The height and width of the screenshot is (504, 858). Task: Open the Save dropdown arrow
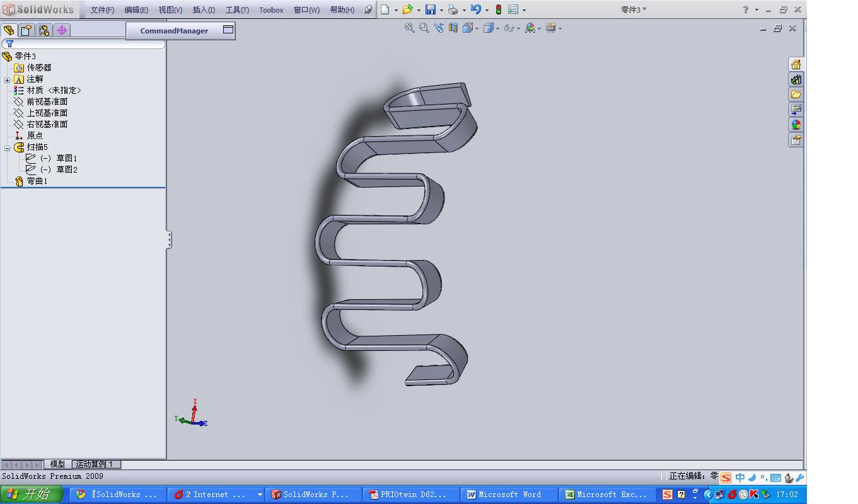coord(441,10)
